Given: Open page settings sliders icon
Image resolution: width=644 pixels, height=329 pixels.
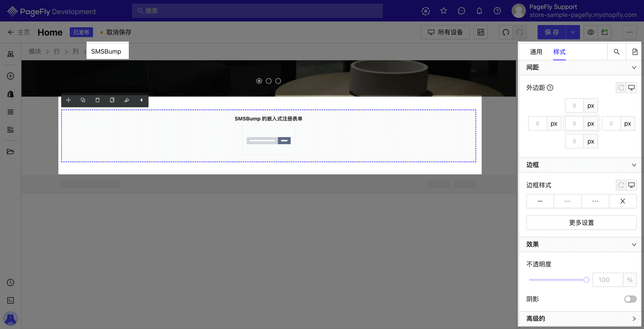Looking at the screenshot, I should pos(481,32).
